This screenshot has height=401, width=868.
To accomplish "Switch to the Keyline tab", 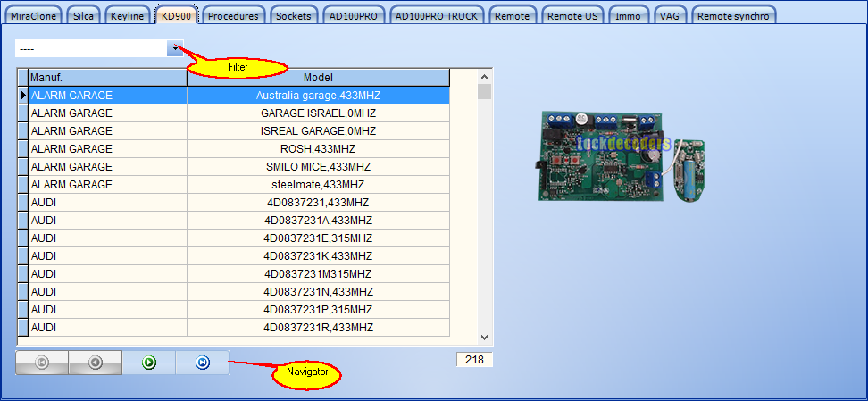I will (x=128, y=16).
